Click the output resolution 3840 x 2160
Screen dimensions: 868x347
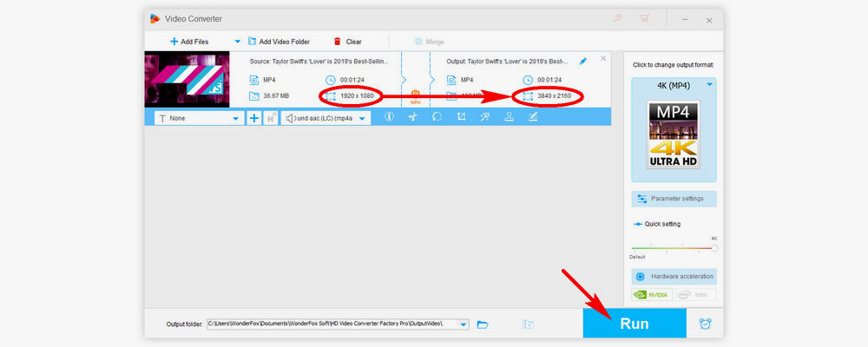coord(554,95)
